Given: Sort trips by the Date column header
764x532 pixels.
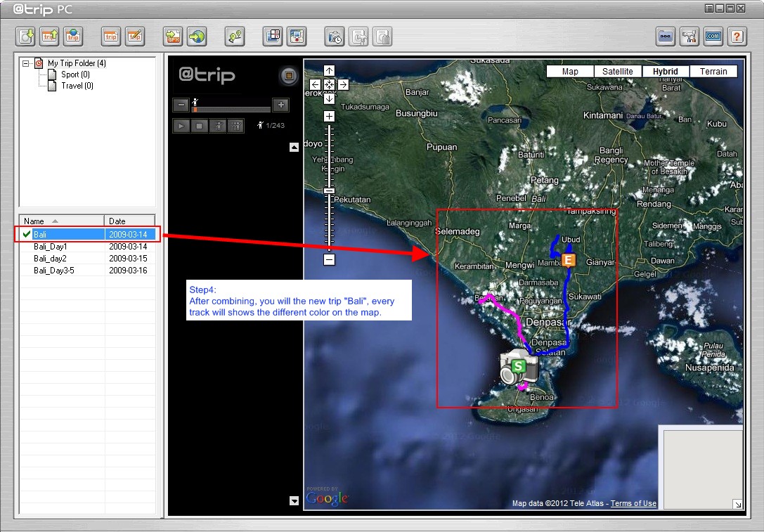Looking at the screenshot, I should (x=129, y=221).
